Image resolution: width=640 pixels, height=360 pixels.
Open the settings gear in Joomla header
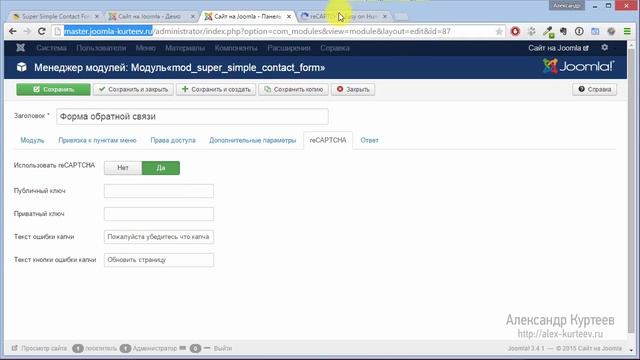[x=604, y=48]
